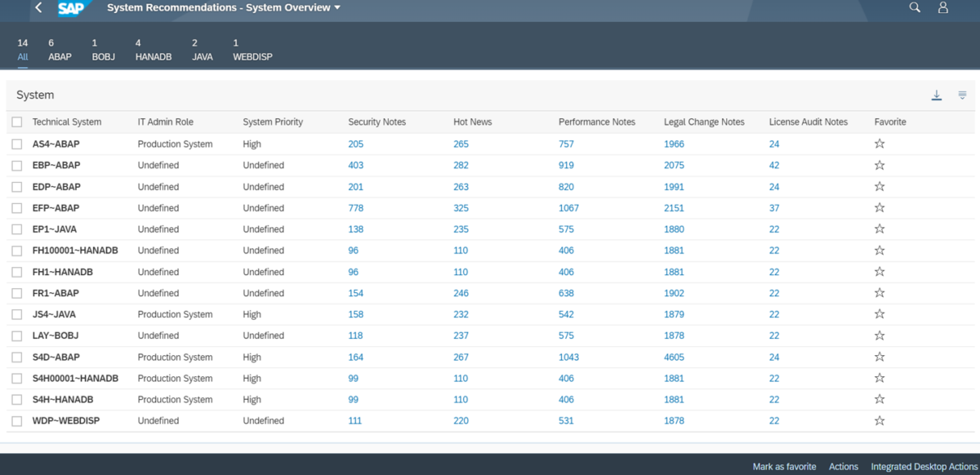
Task: Open Actions in the footer bar
Action: [x=843, y=466]
